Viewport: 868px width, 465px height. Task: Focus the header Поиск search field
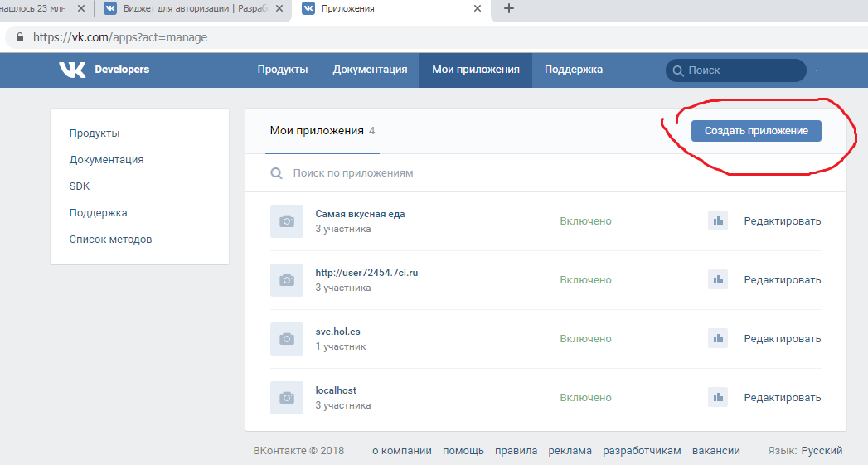735,70
